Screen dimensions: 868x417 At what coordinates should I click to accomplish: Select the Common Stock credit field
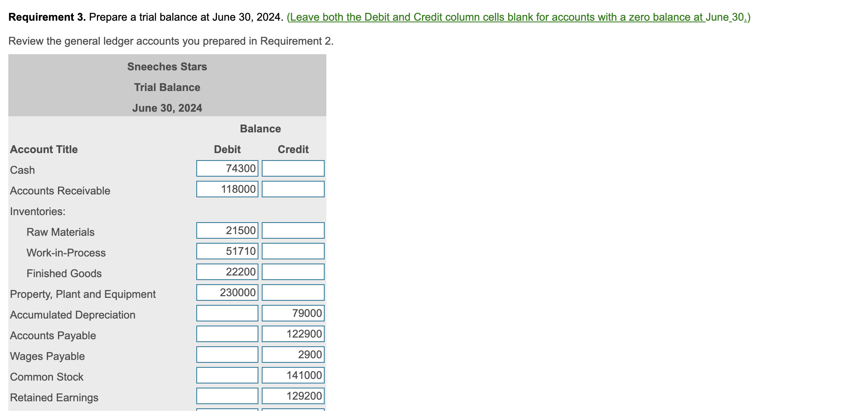click(x=293, y=375)
